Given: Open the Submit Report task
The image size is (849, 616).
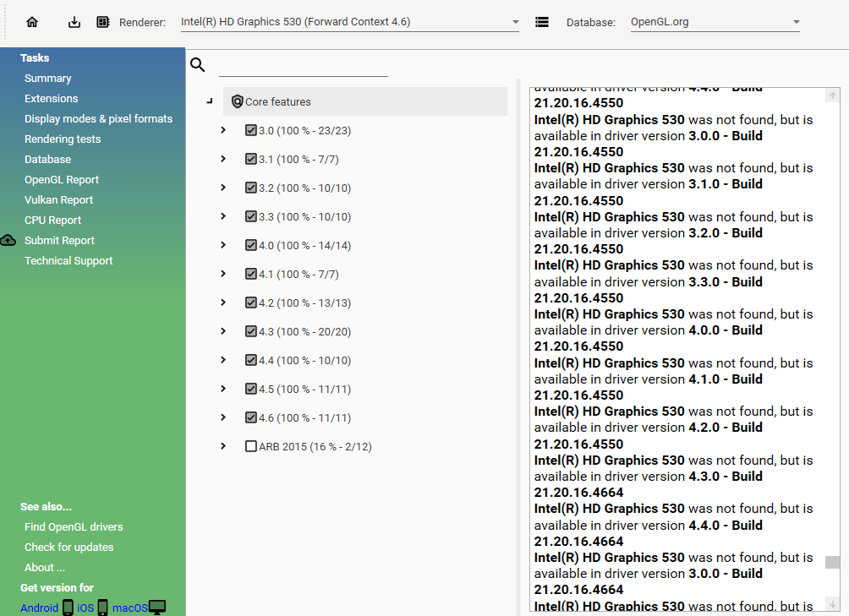Looking at the screenshot, I should click(x=59, y=240).
